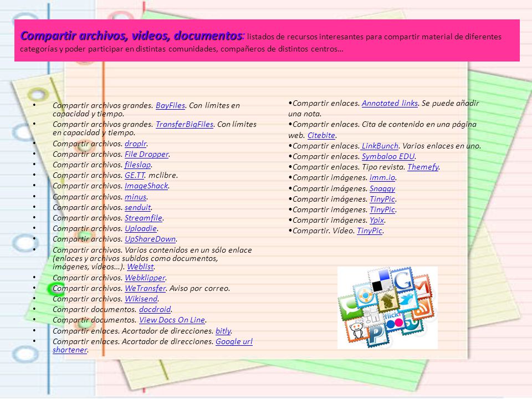Click the Gmail envelope stamp icon
This screenshot has height=399, width=532.
(x=422, y=287)
